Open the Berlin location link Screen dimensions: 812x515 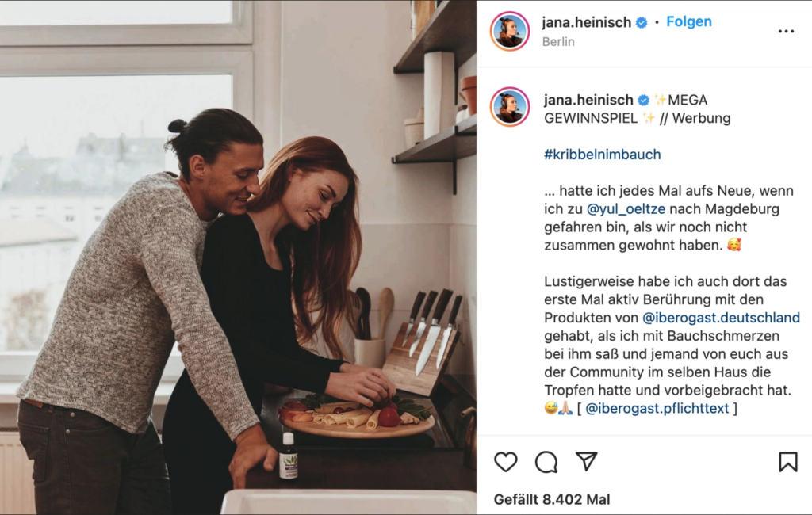558,41
